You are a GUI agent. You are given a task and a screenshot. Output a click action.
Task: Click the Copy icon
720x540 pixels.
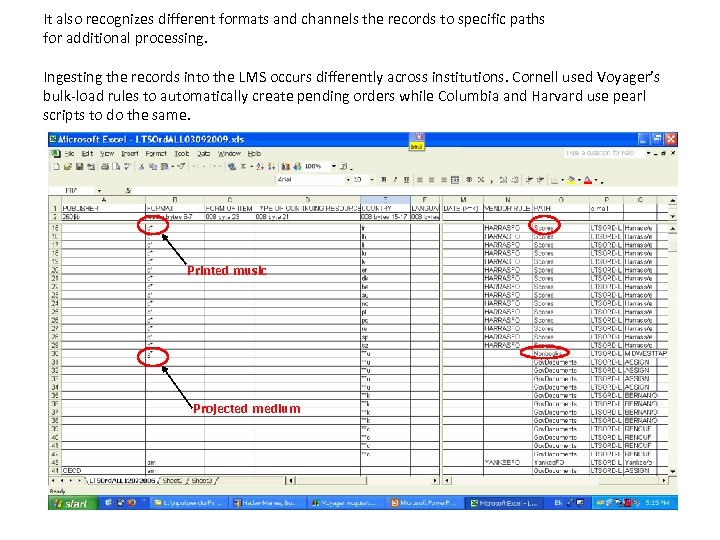(153, 167)
